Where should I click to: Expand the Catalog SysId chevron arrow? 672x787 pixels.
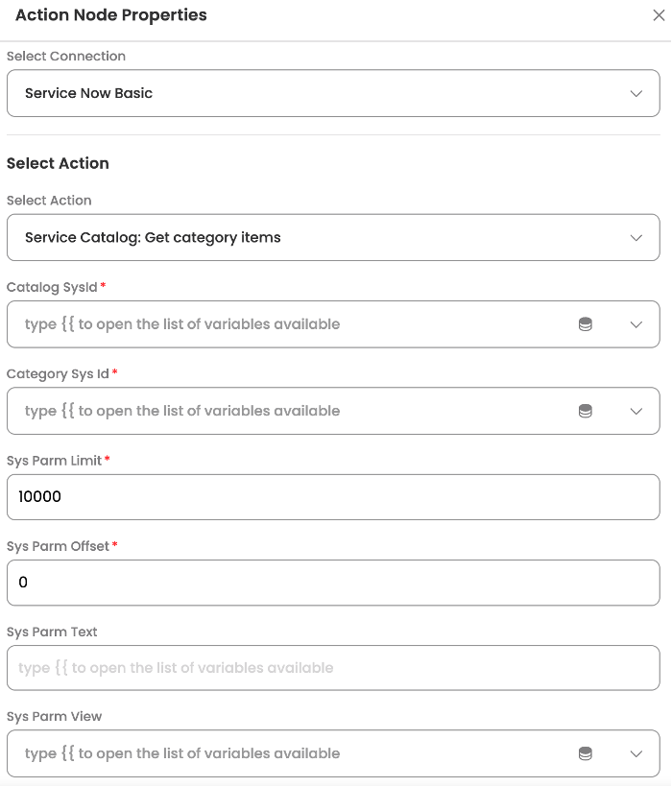point(636,324)
